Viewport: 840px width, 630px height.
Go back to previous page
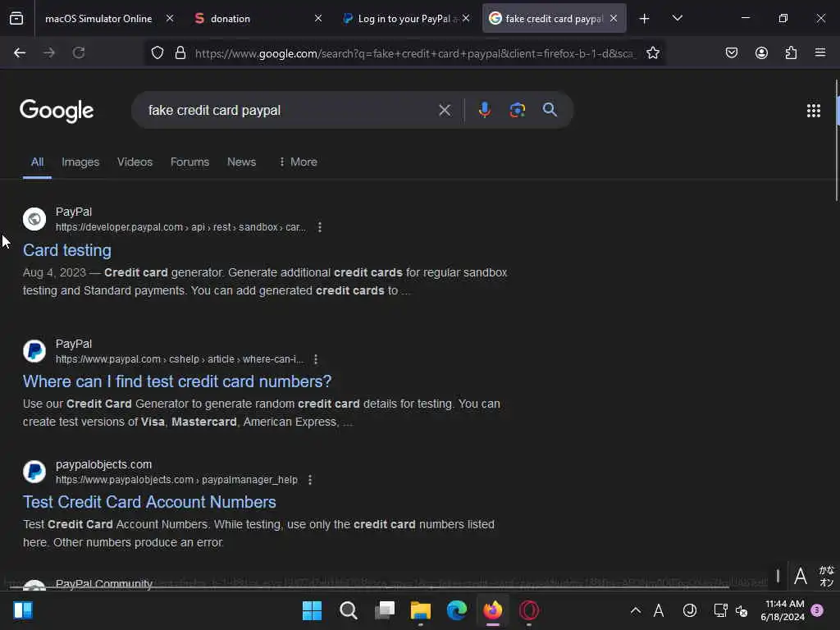point(20,52)
